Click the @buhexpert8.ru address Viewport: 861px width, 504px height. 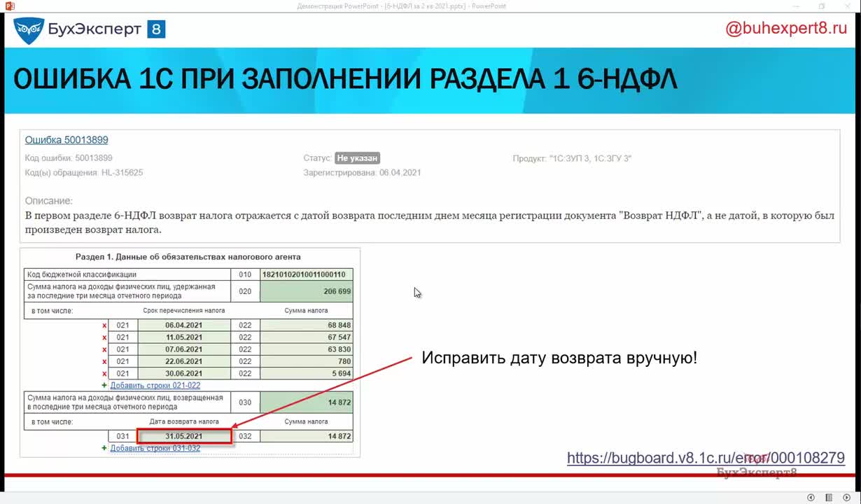click(785, 29)
